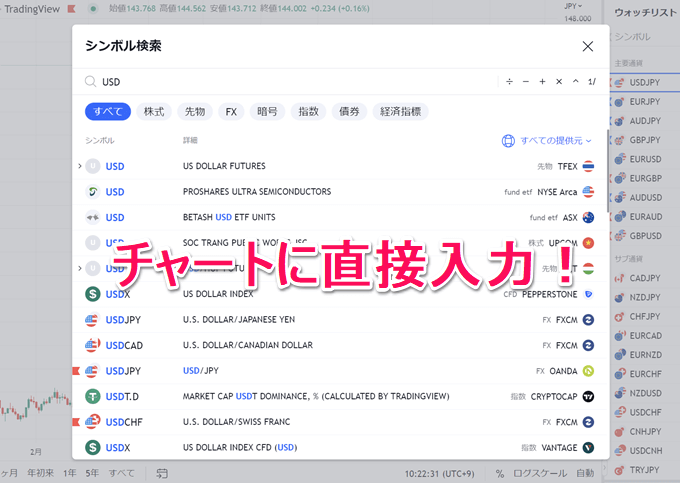Screen dimensions: 680x483
Task: Set chart range to 年初来
Action: (40, 473)
